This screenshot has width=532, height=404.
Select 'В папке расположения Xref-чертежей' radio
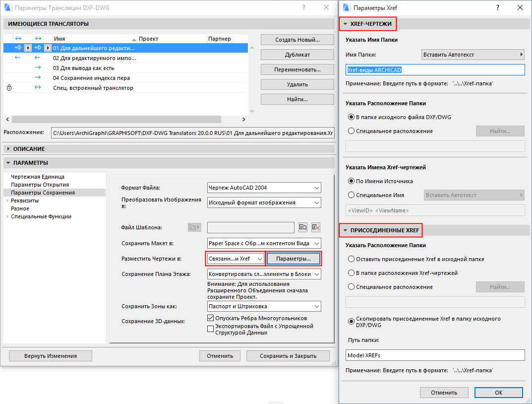coord(352,272)
